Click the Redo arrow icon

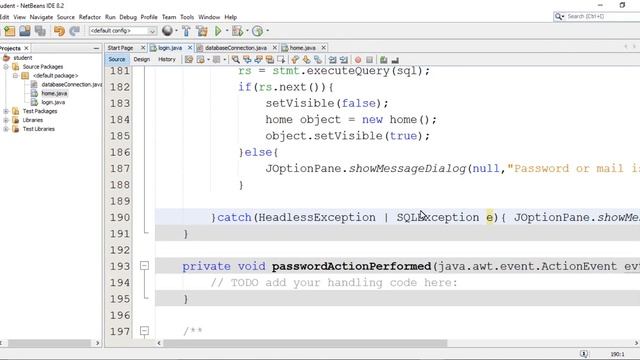coord(74,31)
